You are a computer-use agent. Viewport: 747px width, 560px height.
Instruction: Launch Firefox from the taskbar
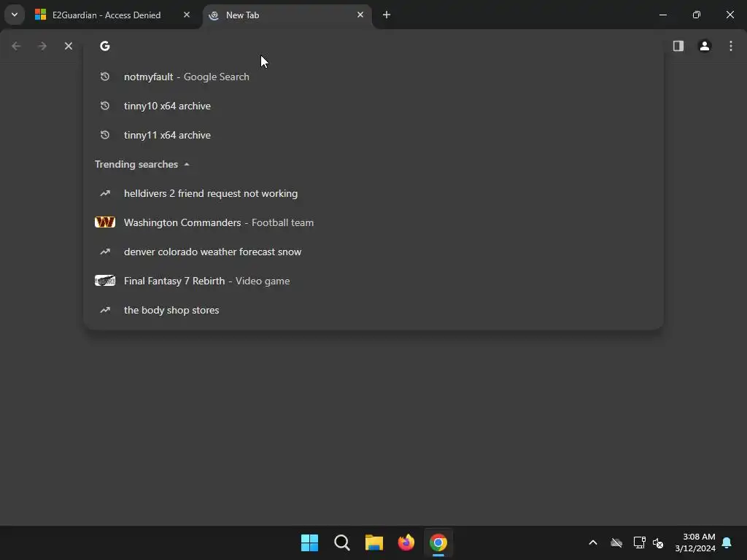pyautogui.click(x=406, y=542)
